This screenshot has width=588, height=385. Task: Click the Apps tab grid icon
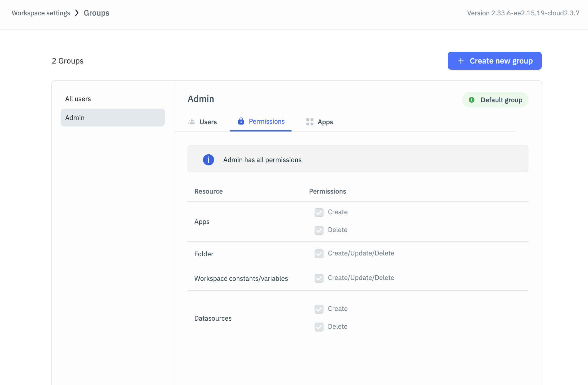(x=310, y=122)
